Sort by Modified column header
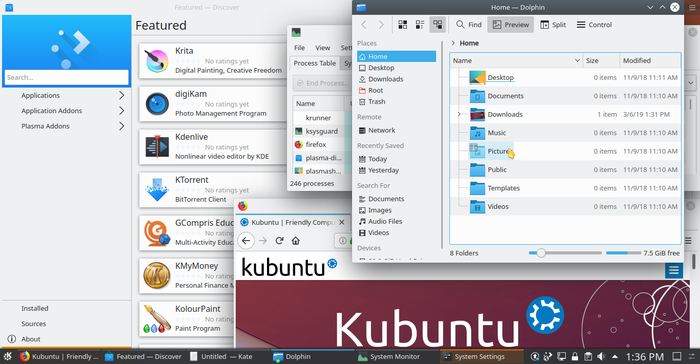Screen dimensions: 700x364 tap(650, 60)
